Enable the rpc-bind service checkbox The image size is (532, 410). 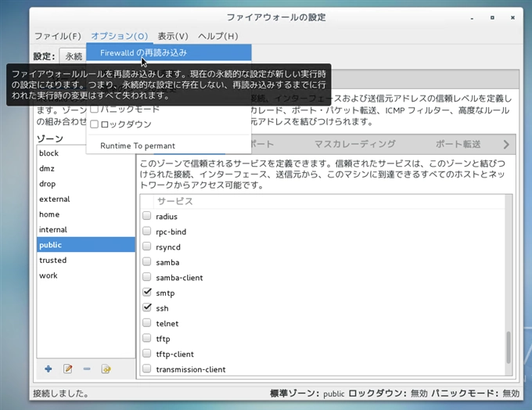[x=146, y=231]
